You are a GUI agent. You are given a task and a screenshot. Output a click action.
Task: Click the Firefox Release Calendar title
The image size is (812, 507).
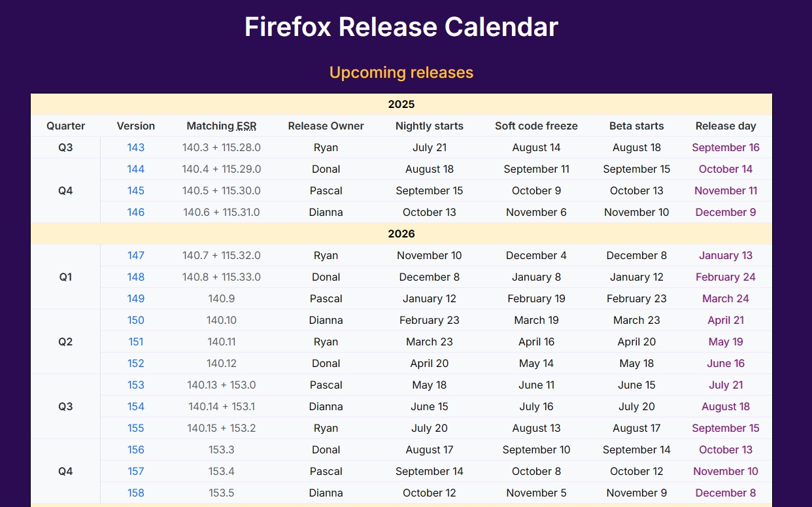point(401,27)
